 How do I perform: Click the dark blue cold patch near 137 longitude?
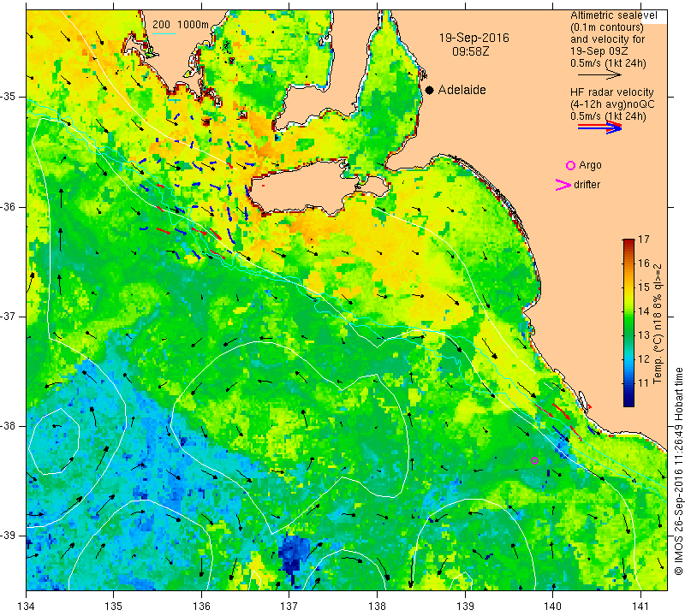(293, 554)
